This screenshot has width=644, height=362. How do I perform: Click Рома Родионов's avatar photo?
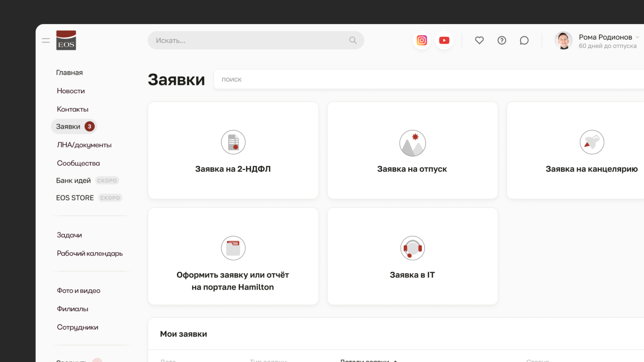click(x=563, y=40)
